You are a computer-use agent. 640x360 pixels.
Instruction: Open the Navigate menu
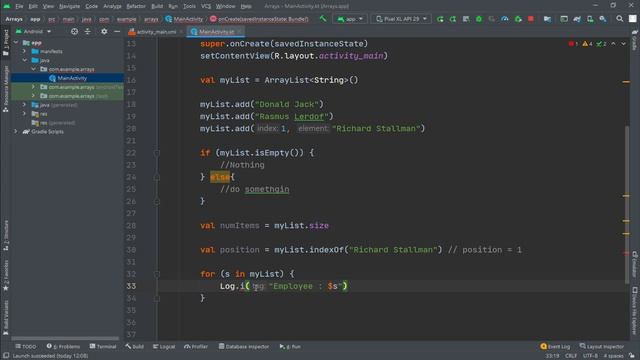(x=69, y=6)
